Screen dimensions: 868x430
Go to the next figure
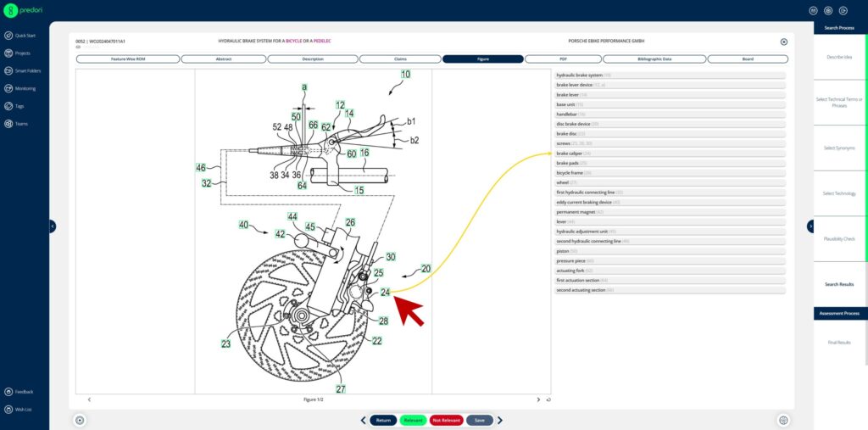pyautogui.click(x=538, y=399)
